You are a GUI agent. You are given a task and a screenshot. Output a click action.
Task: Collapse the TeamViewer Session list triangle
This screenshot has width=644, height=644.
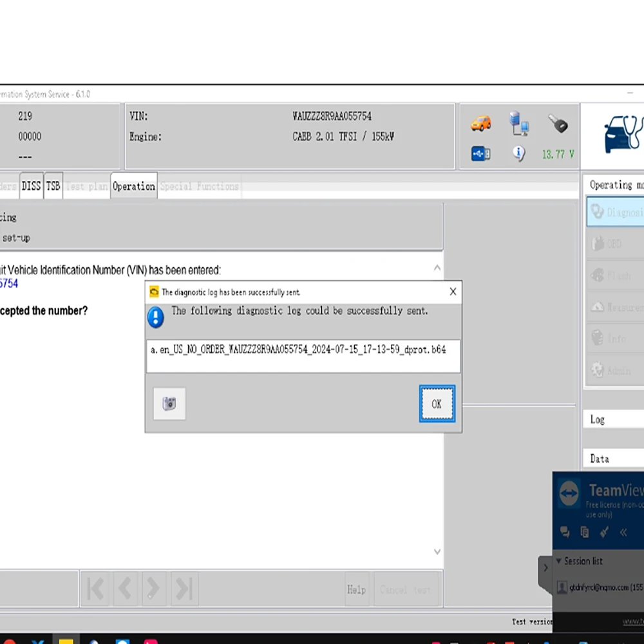click(558, 561)
